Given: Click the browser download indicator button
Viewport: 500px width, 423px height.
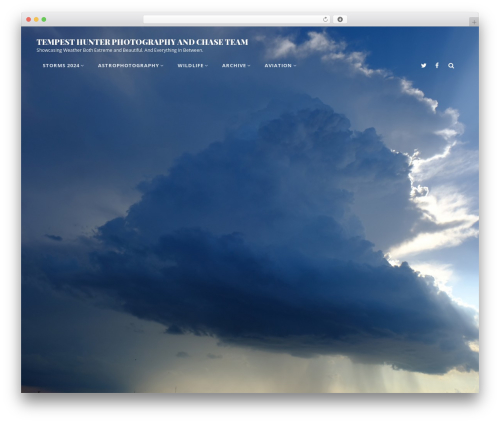Looking at the screenshot, I should [340, 20].
